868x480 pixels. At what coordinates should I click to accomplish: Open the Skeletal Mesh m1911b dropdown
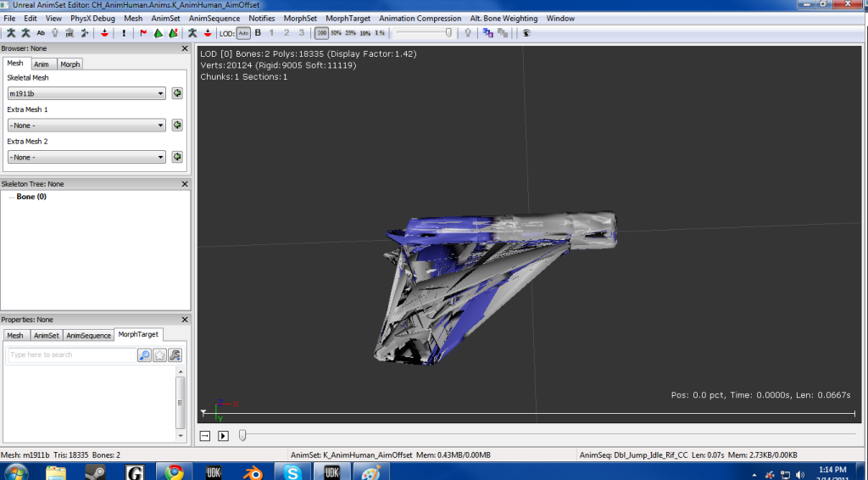point(86,93)
